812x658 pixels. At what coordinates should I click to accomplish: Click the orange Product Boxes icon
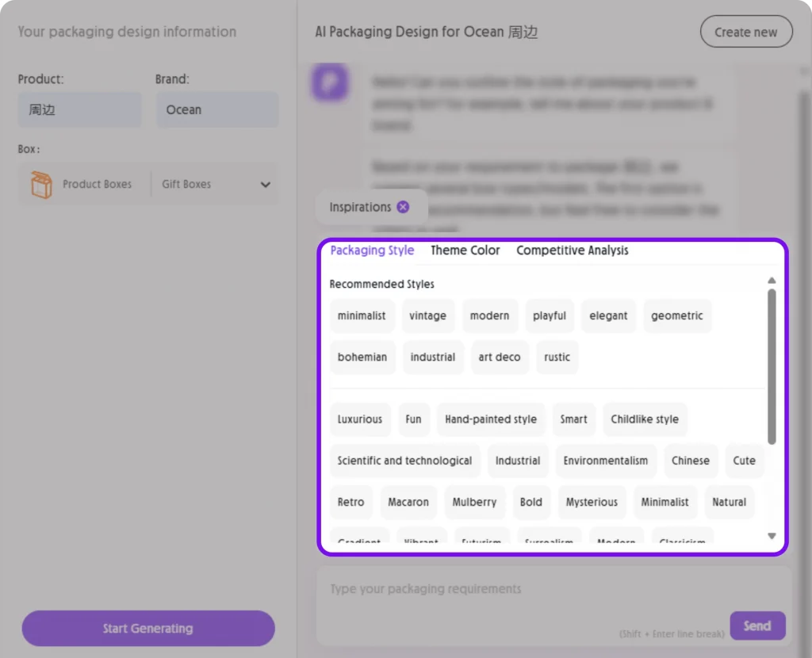(x=40, y=183)
